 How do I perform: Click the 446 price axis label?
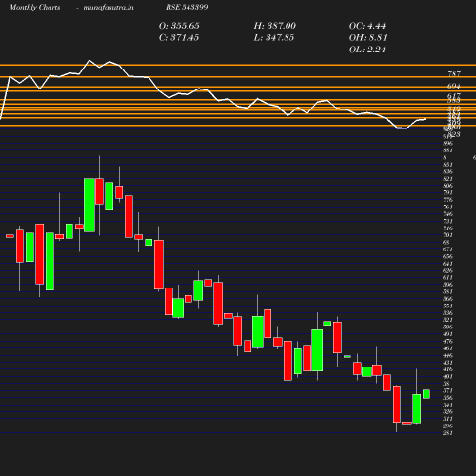tap(447, 356)
